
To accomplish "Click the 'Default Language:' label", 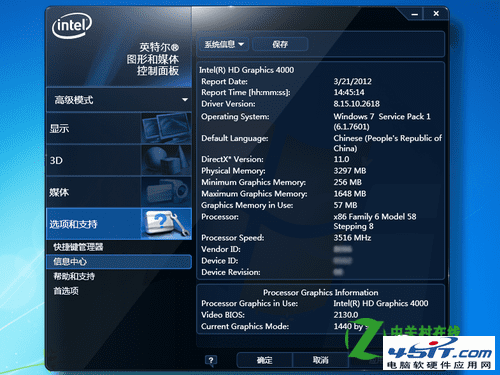I will (x=235, y=138).
